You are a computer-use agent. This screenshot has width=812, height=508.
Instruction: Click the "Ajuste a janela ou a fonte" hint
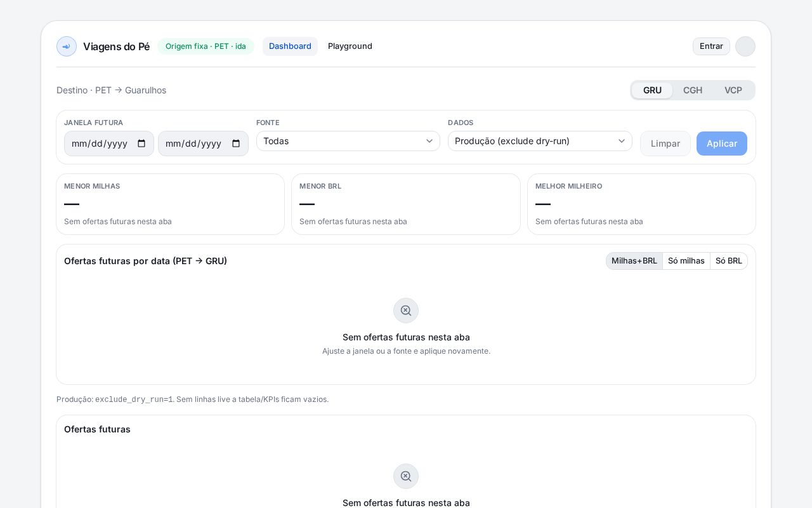[x=406, y=351]
